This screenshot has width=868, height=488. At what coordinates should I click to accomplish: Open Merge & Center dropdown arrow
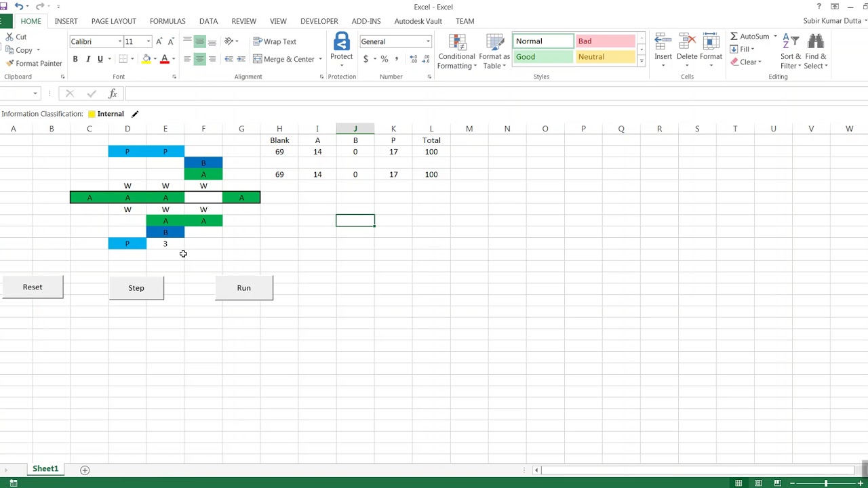pos(320,59)
